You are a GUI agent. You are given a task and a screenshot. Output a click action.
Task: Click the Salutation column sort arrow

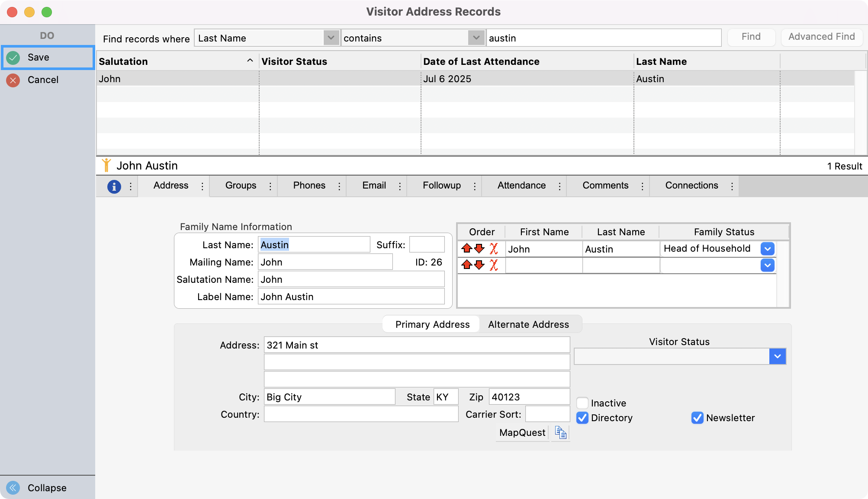point(250,61)
